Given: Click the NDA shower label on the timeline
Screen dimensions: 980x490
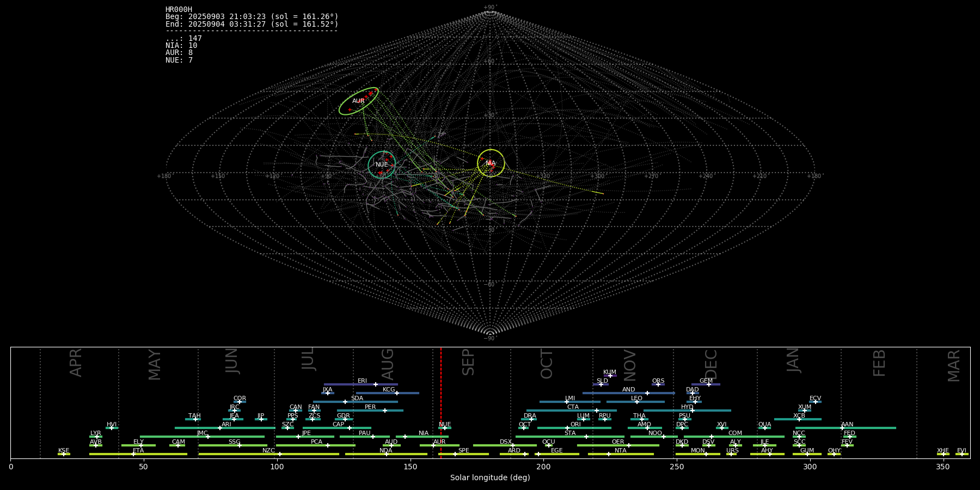Looking at the screenshot, I should point(385,451).
